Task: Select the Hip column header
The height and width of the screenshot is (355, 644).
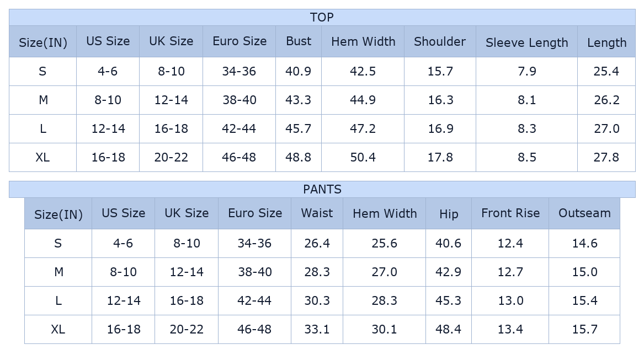Action: [x=449, y=213]
